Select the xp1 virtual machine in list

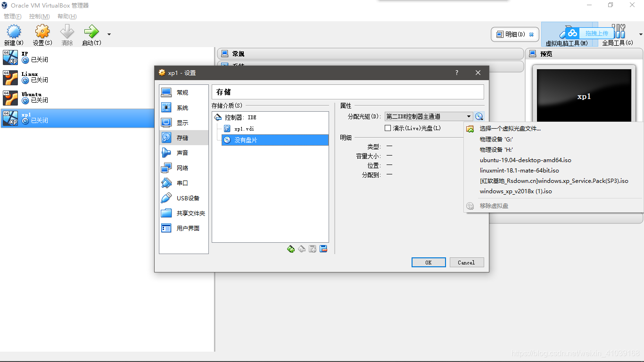(x=107, y=118)
